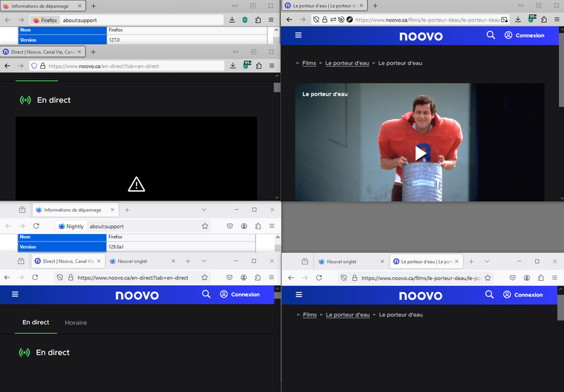Go back in Nightly en-direct window
564x392 pixels.
click(x=7, y=278)
